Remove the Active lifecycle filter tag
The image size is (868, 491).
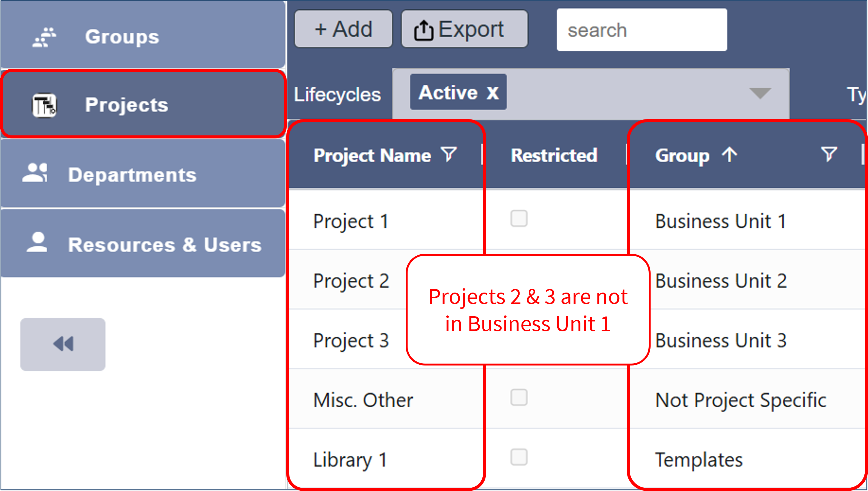pyautogui.click(x=493, y=93)
